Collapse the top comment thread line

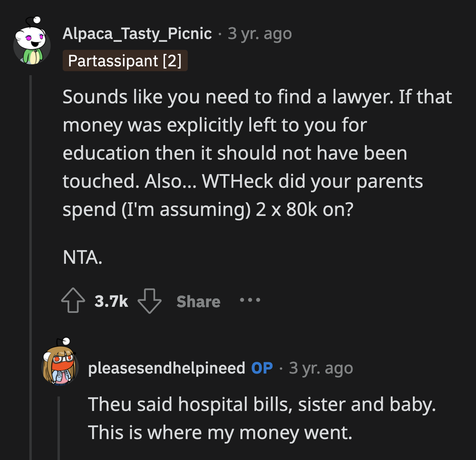pyautogui.click(x=32, y=181)
